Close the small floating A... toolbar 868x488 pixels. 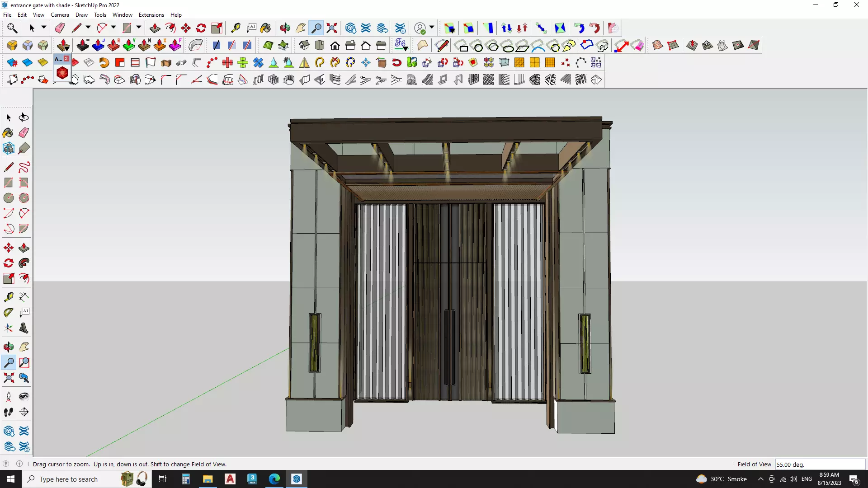coord(66,59)
